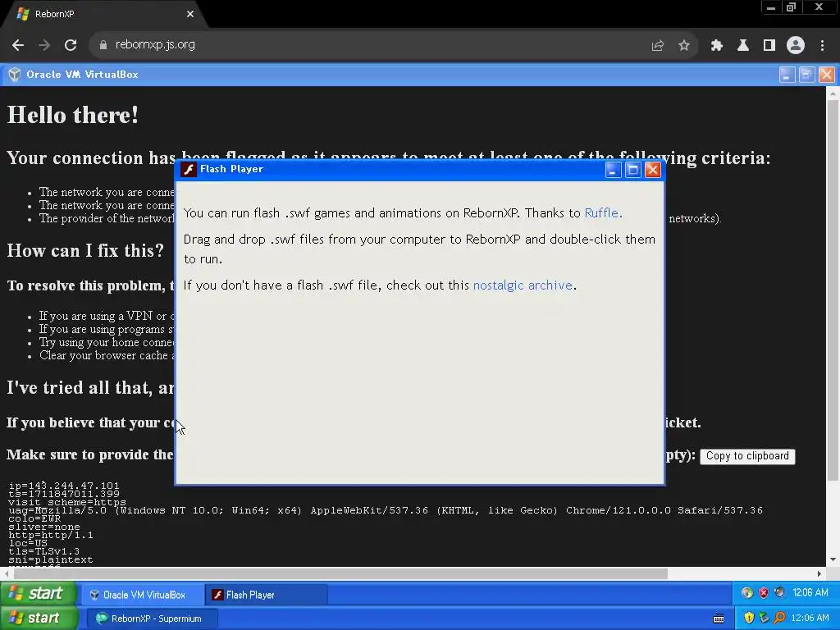This screenshot has height=630, width=840.
Task: Click the inner XP start button
Action: [38, 594]
